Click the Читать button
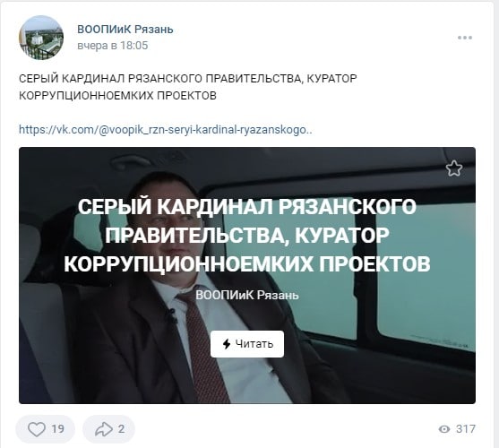This screenshot has width=499, height=448. pyautogui.click(x=247, y=344)
